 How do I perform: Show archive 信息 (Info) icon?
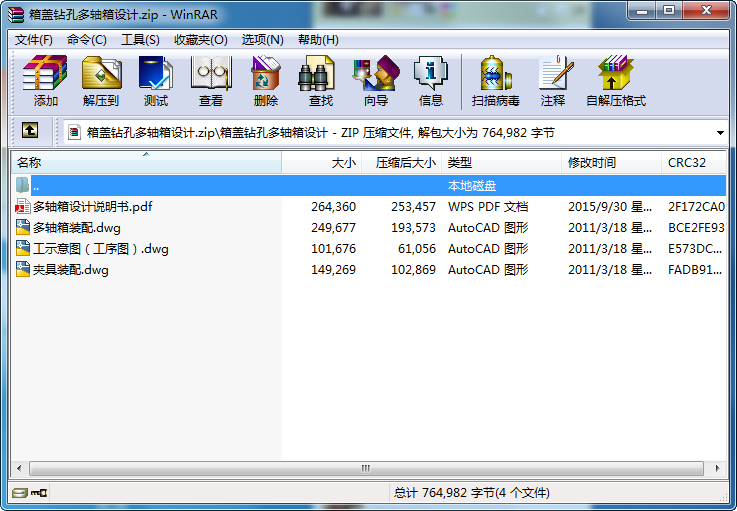[431, 73]
